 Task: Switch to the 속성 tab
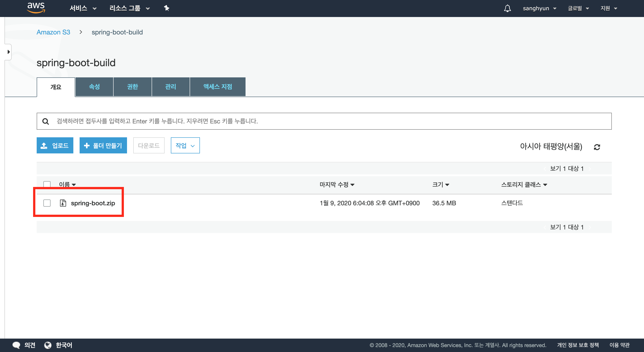94,87
